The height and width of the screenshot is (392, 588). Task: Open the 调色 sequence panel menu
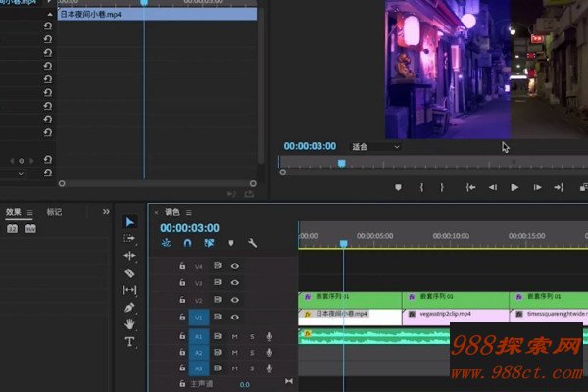pos(188,212)
